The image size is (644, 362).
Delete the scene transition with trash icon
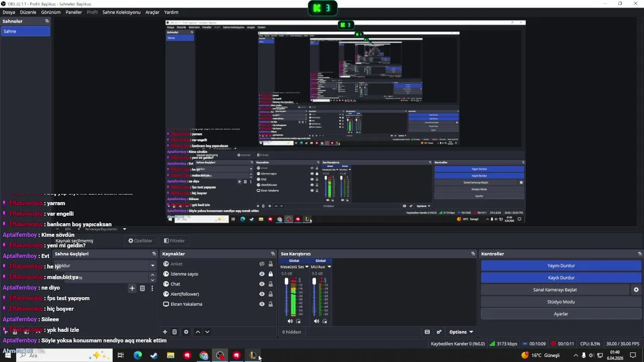142,288
